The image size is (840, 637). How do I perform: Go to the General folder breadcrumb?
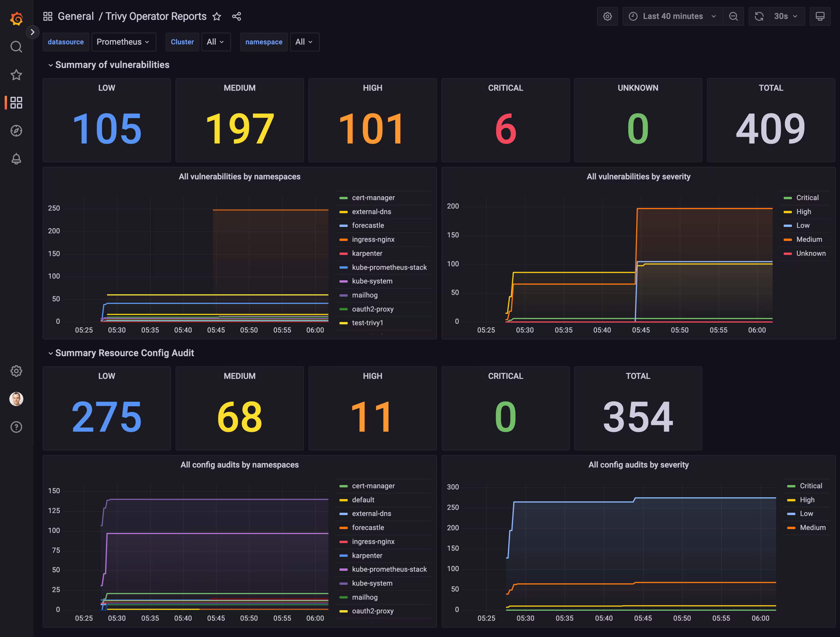tap(75, 16)
